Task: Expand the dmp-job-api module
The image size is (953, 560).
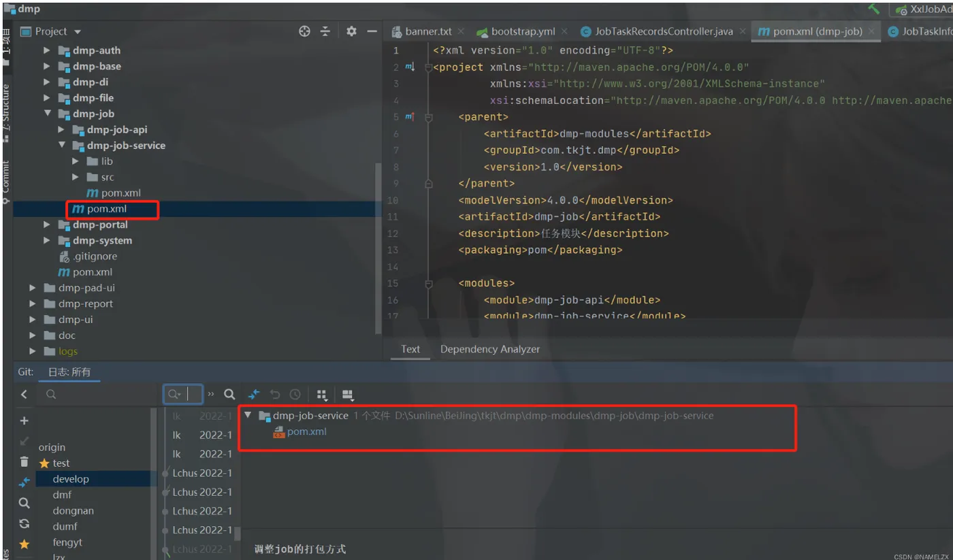Action: point(61,129)
